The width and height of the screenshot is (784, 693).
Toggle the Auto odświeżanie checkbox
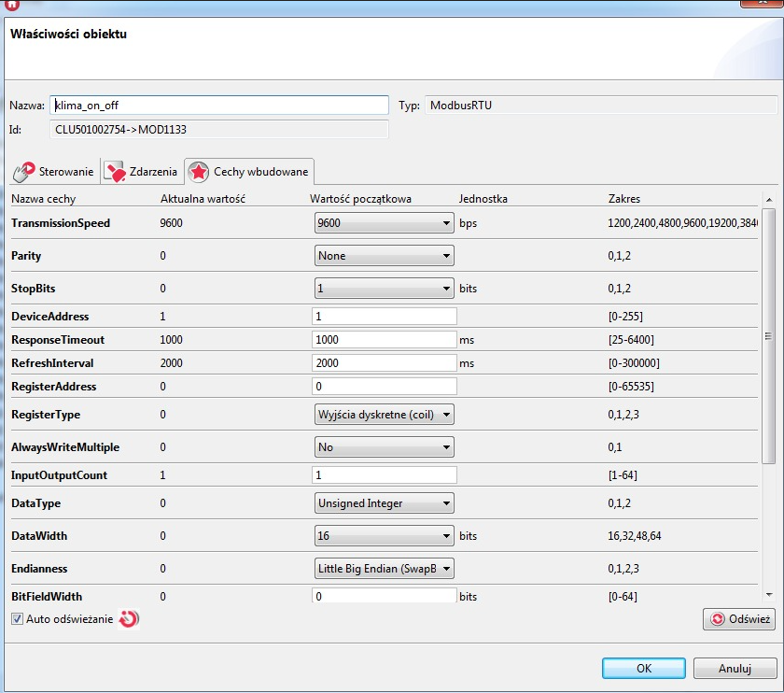tap(18, 618)
